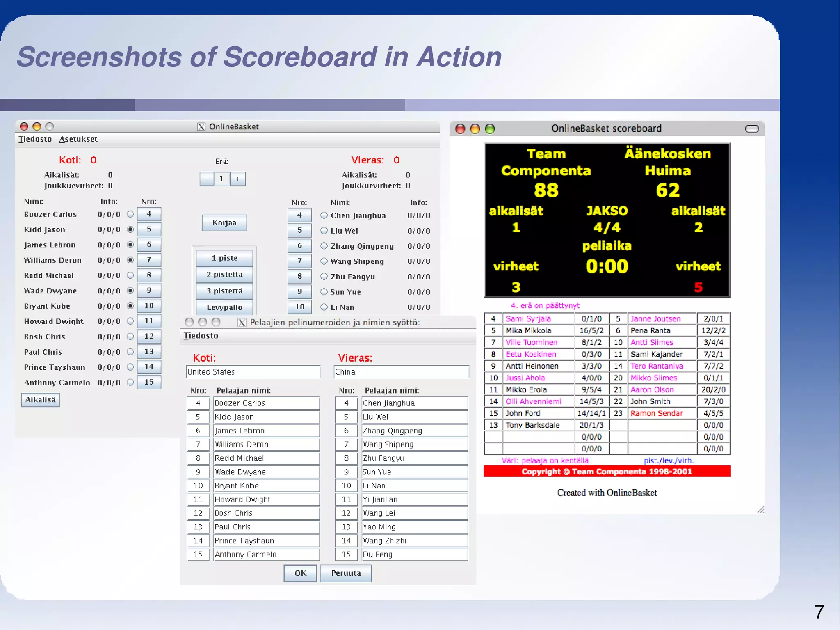Click the Korjaa button

(224, 223)
